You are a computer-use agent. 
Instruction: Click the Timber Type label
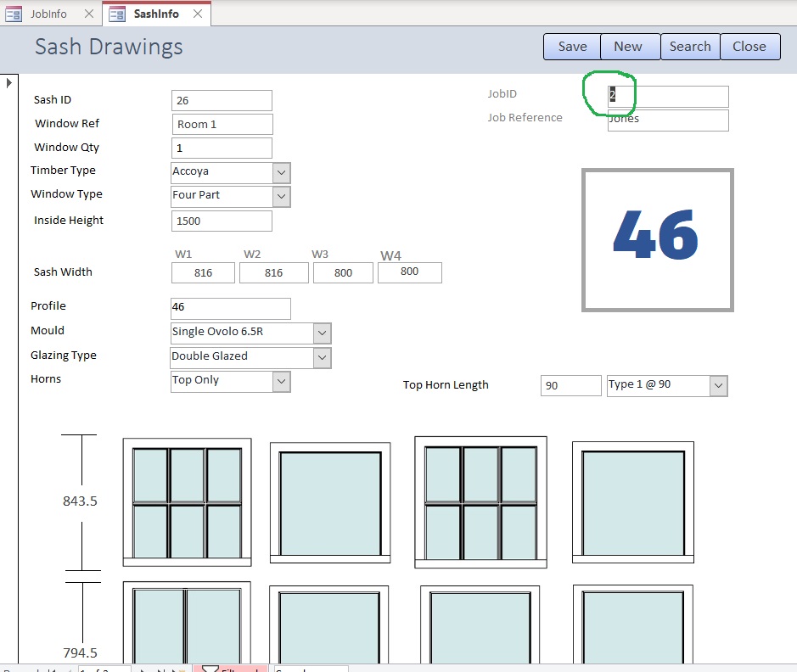pyautogui.click(x=63, y=171)
